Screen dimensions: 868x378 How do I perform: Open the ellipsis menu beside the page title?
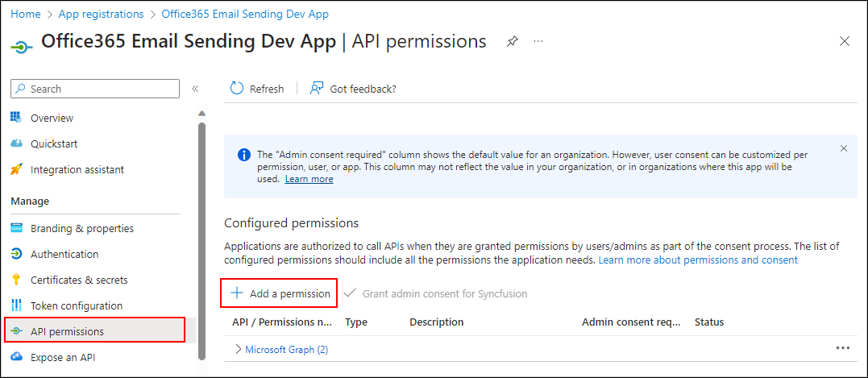click(538, 41)
